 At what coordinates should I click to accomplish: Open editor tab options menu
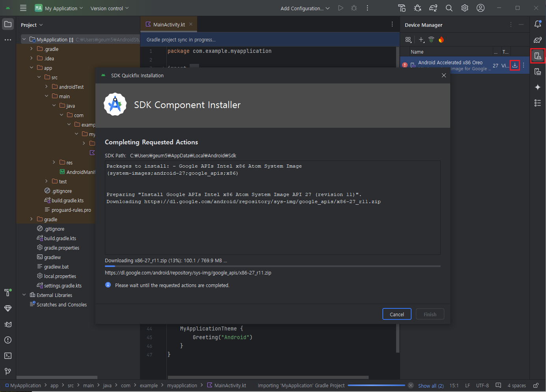(392, 24)
